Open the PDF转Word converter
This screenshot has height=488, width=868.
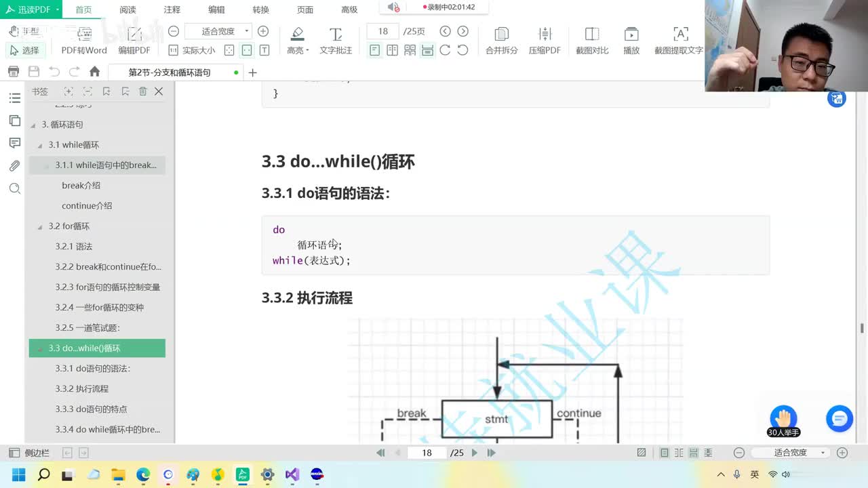coord(84,41)
